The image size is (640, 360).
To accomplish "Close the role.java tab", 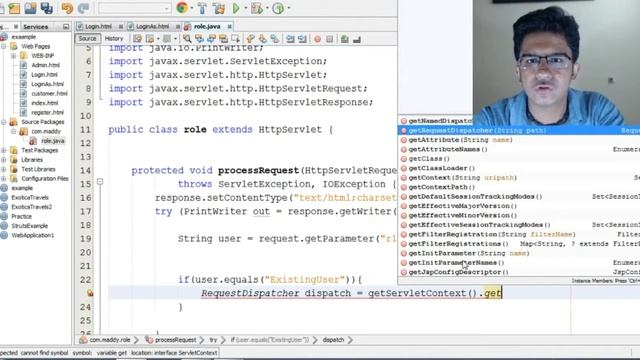I will (230, 26).
